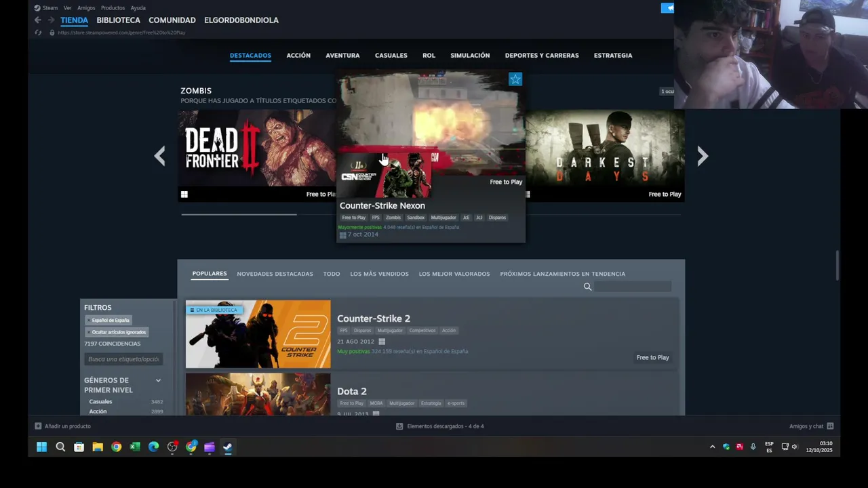This screenshot has width=868, height=488.
Task: Open Dota 2 title in list
Action: coord(352,391)
